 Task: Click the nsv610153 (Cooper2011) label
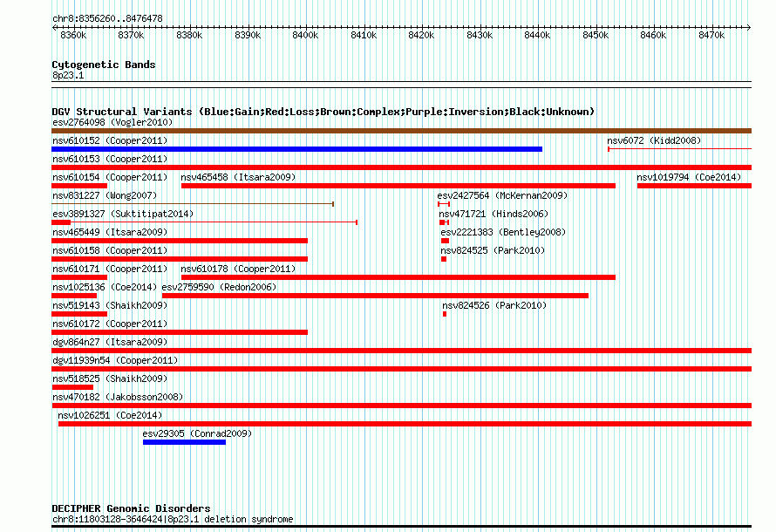110,159
